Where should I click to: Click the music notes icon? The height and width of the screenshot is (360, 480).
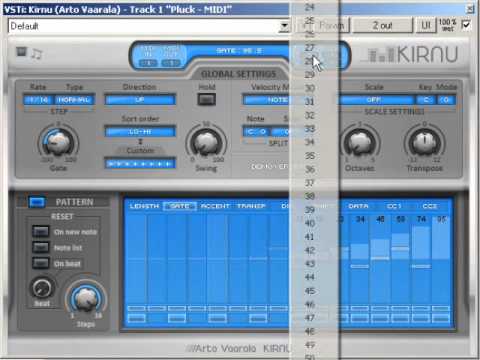click(x=37, y=54)
